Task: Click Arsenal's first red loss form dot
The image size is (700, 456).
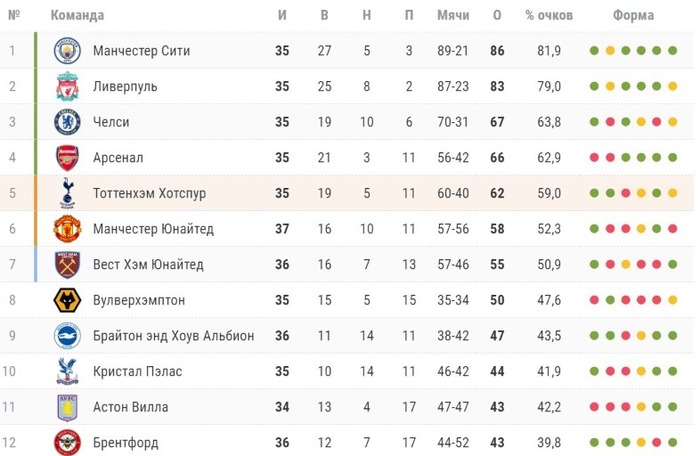Action: coord(594,158)
